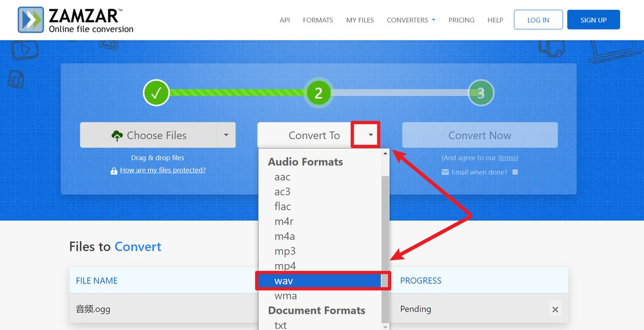Go to FORMATS in the navigation
Screen dimensions: 644x330
click(x=318, y=20)
